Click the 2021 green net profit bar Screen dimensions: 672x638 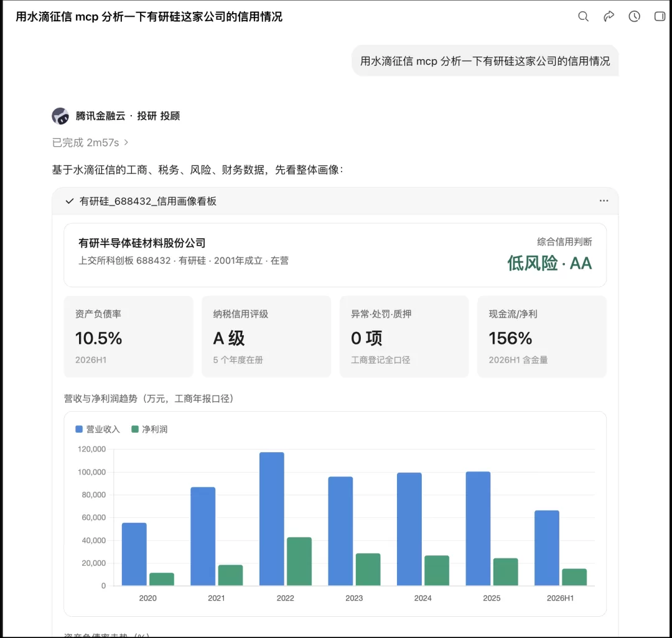click(x=231, y=575)
